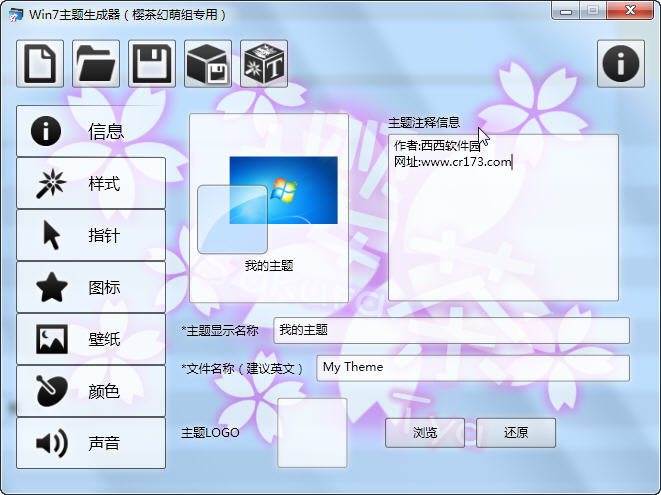This screenshot has height=495, width=661.
Task: Switch to the 颜色 section
Action: click(x=91, y=391)
